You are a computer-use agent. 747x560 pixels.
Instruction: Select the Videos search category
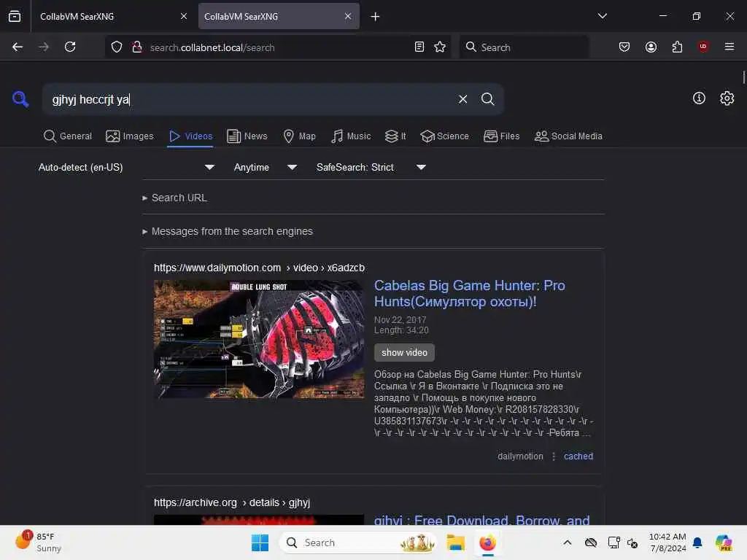point(190,136)
